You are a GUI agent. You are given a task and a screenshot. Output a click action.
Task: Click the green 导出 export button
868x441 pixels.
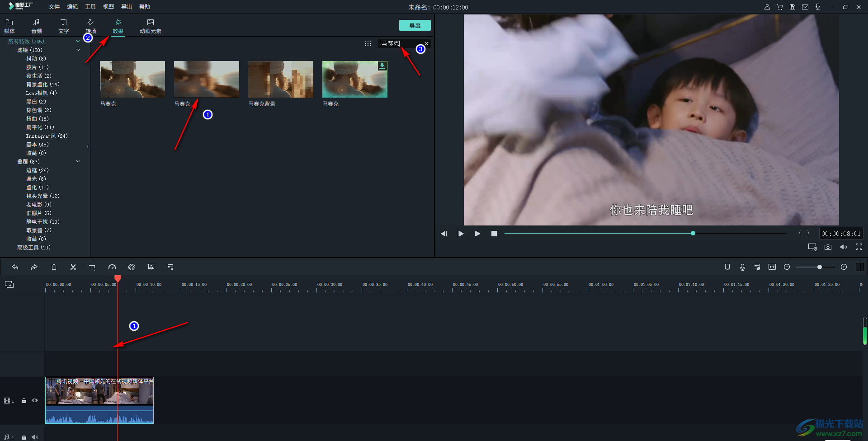[415, 25]
